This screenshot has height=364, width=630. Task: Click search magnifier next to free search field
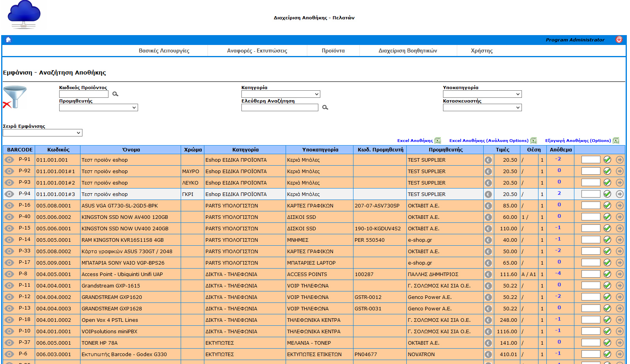click(325, 107)
